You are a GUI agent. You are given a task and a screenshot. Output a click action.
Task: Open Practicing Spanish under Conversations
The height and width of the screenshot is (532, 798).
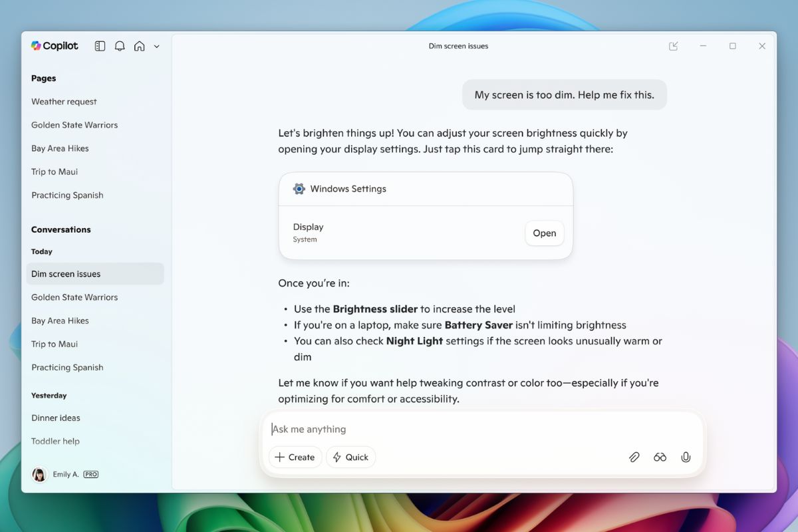point(67,367)
